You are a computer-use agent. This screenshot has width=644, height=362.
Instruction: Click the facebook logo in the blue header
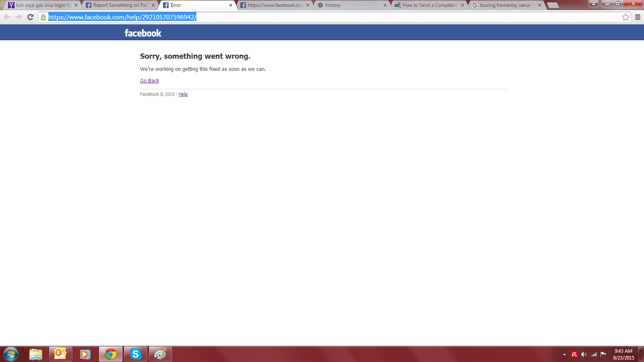tap(143, 33)
